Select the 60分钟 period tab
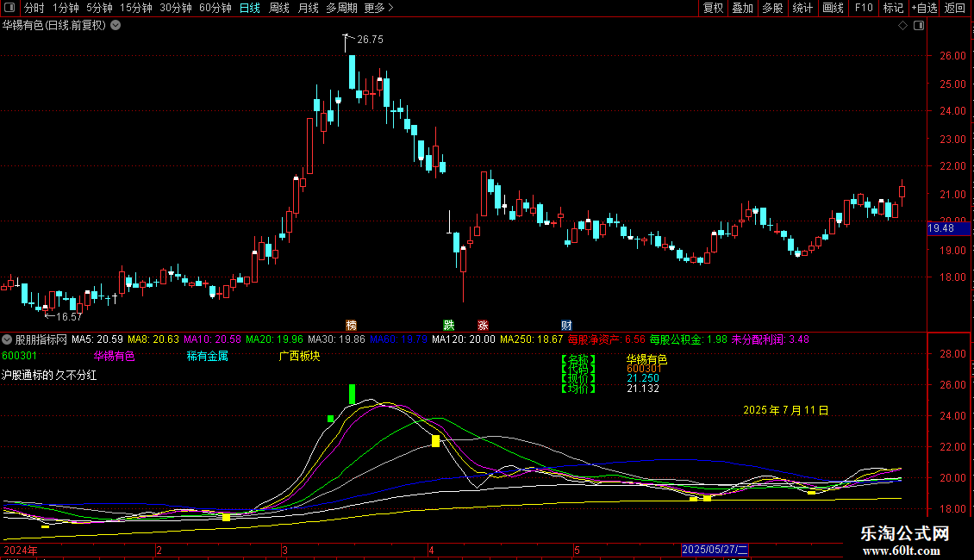Viewport: 974px width, 560px height. tap(215, 8)
